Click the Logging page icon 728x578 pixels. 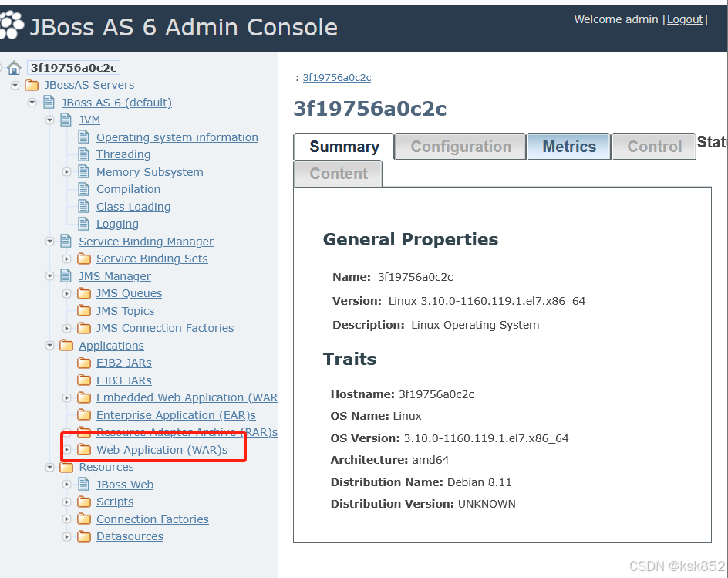[83, 224]
